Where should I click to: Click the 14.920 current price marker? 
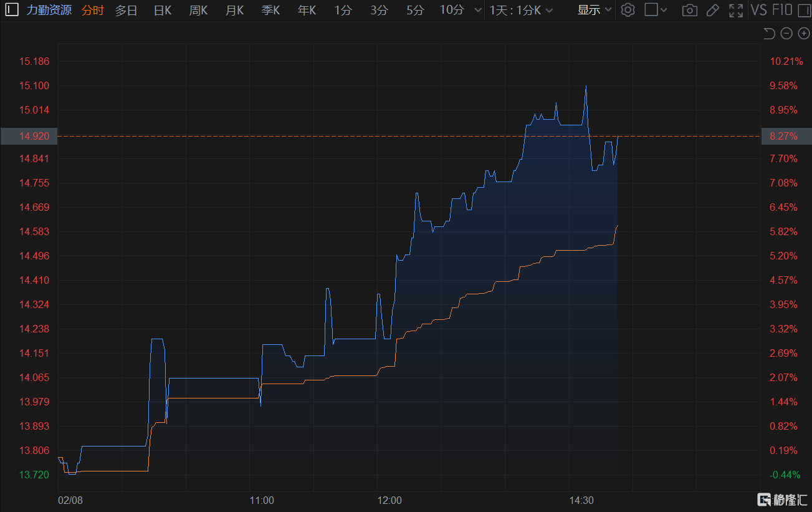coord(29,135)
